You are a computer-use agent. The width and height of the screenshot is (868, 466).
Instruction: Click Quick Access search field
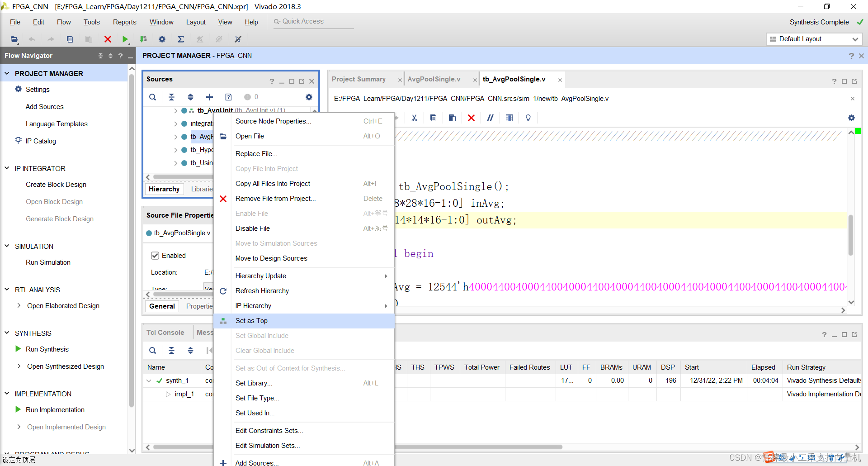coord(313,22)
